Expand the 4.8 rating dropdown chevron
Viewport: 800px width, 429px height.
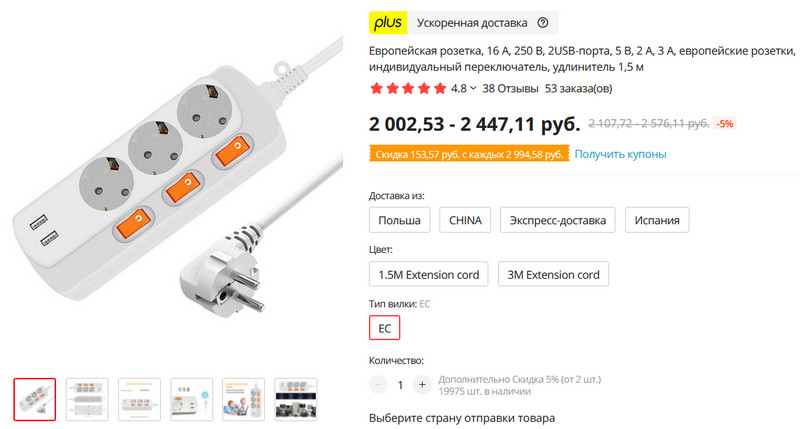coord(473,88)
